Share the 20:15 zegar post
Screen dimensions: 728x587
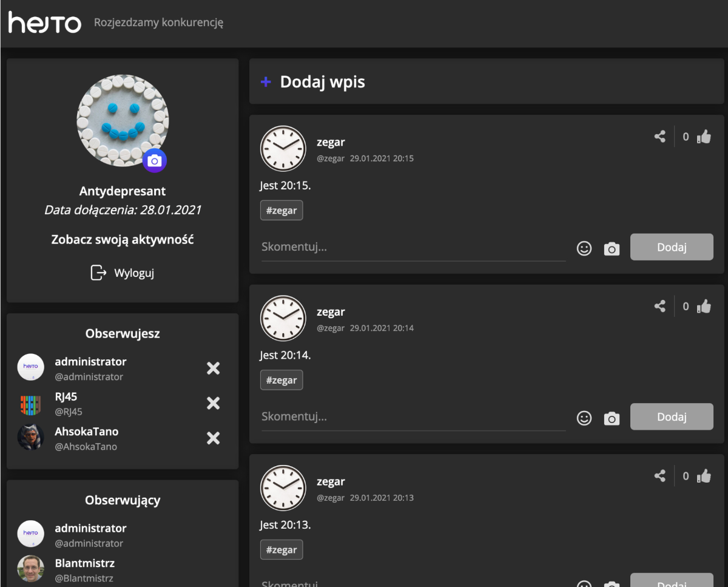660,137
